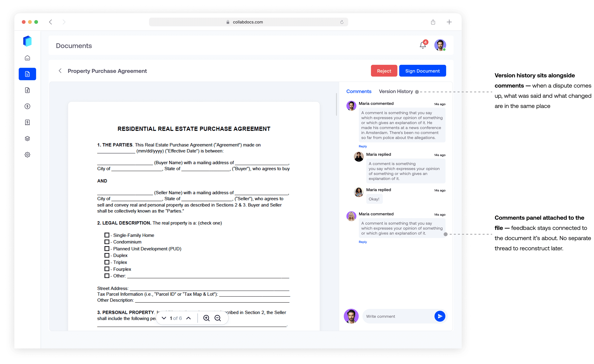Open the settings gear in sidebar

(28, 155)
